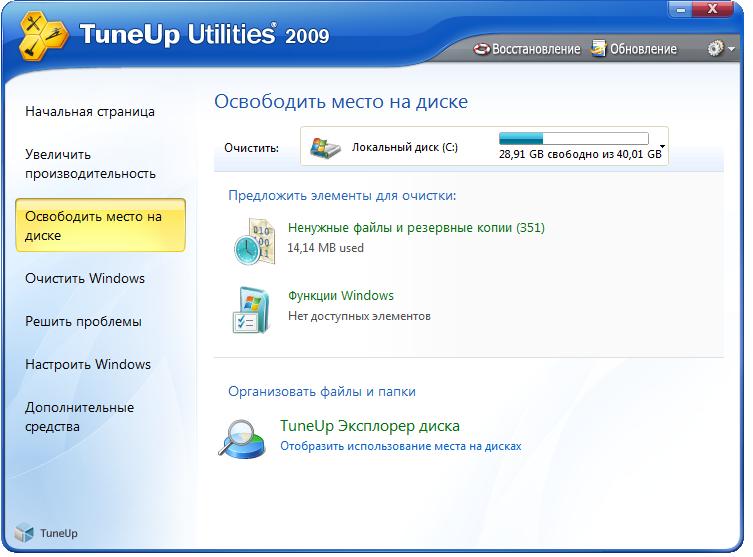Screen dimensions: 753x557
Task: Click the Предложить элементы для очистки heading
Action: [x=342, y=195]
